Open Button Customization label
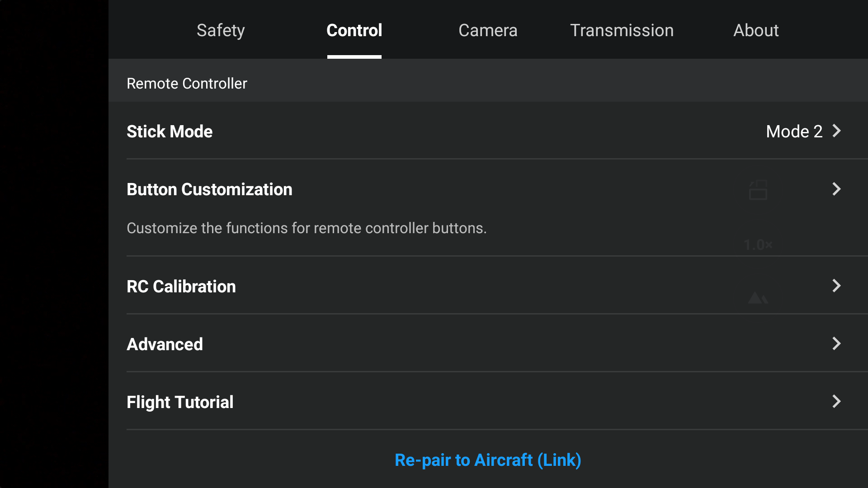Viewport: 868px width, 488px height. click(x=209, y=189)
